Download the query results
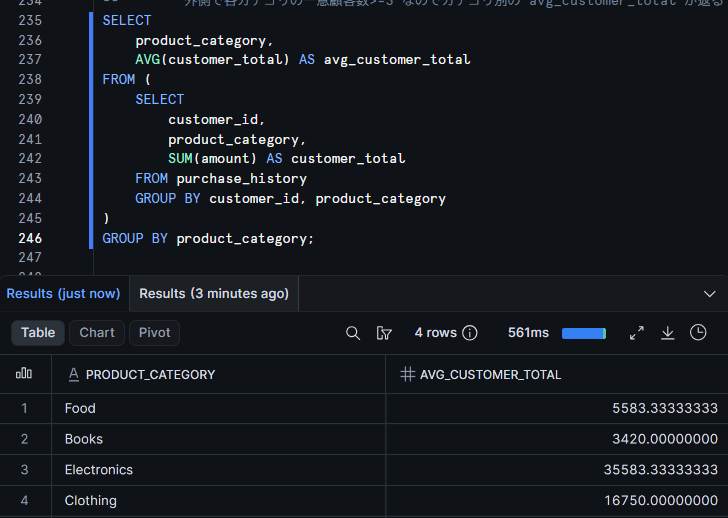This screenshot has height=518, width=728. click(668, 333)
